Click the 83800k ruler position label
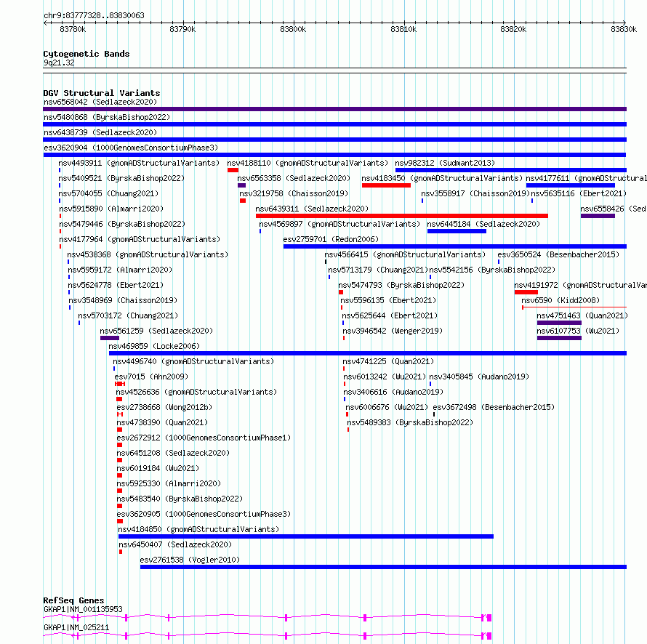This screenshot has height=644, width=647. (293, 29)
